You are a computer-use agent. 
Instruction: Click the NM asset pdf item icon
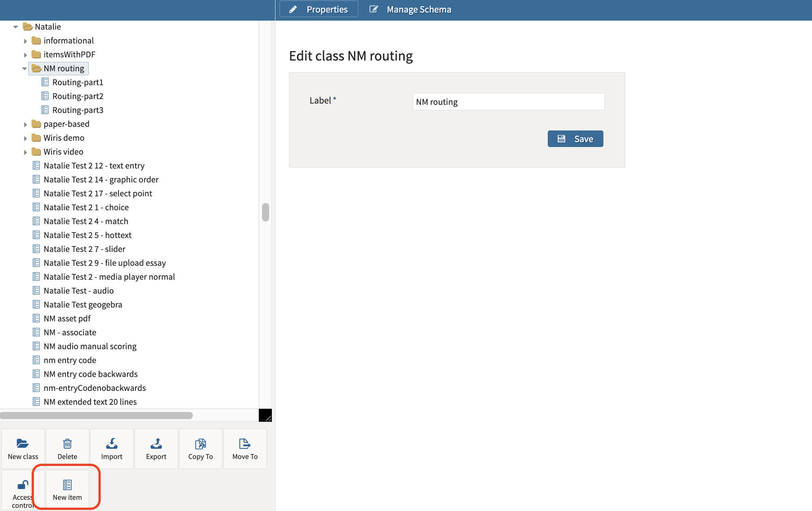[x=36, y=318]
